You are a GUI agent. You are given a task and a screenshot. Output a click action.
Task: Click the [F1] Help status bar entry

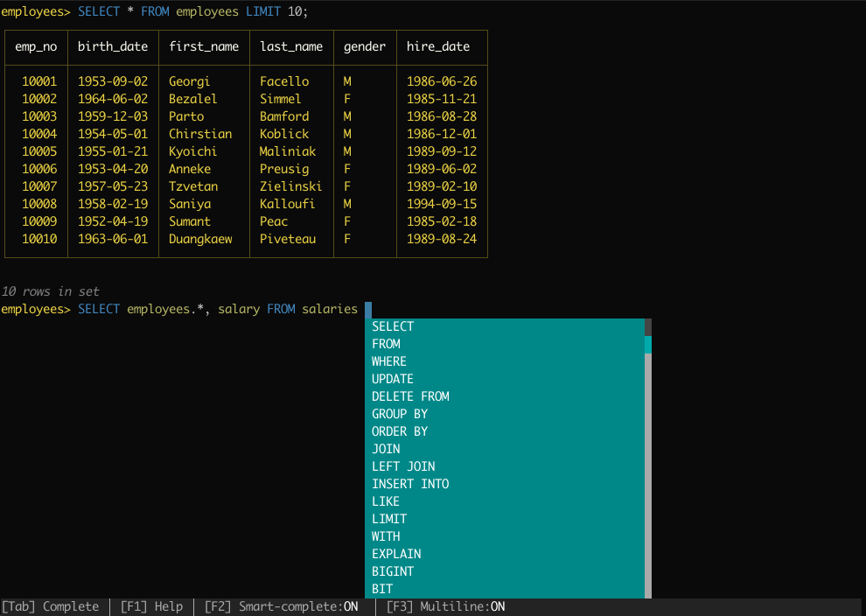pyautogui.click(x=152, y=606)
